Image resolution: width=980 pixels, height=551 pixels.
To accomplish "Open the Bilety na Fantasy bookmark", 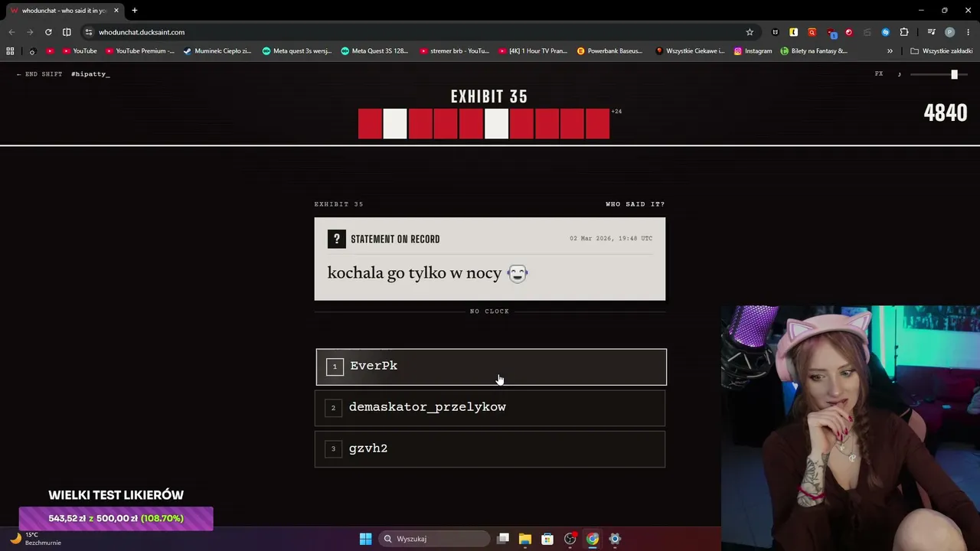I will [x=814, y=51].
